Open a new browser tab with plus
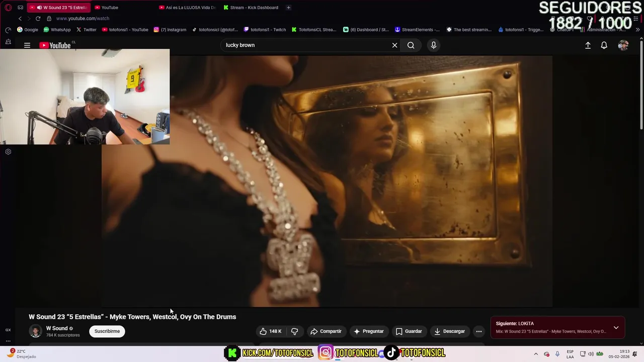The width and height of the screenshot is (644, 362). [288, 8]
